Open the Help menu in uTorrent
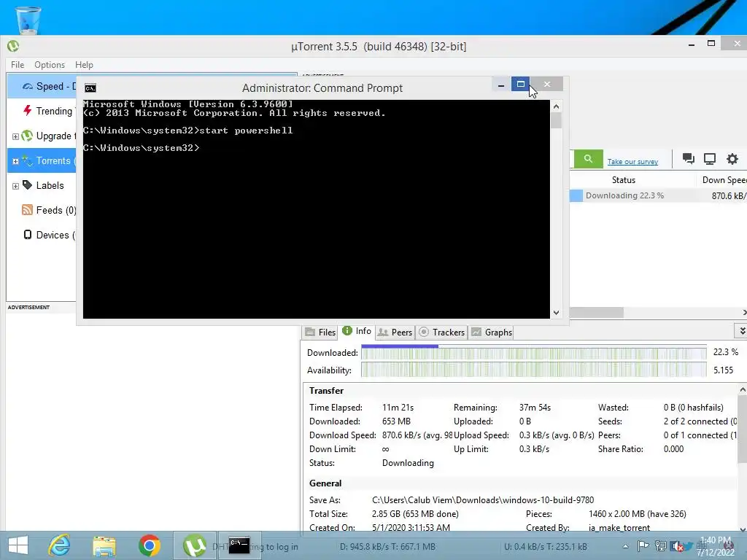 [84, 64]
